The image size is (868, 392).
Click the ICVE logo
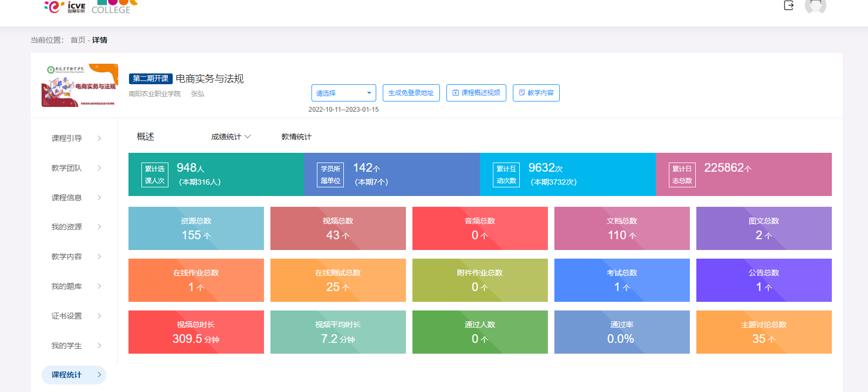coord(65,6)
